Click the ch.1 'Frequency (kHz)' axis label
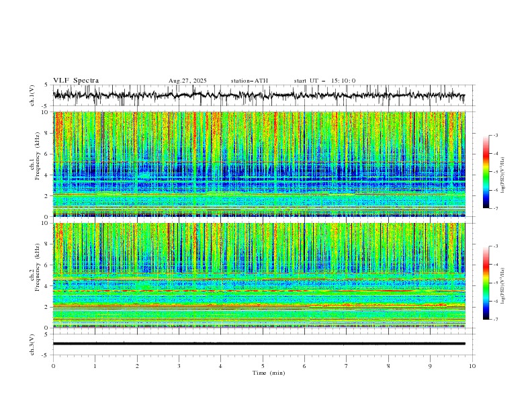532x411 pixels. click(38, 154)
